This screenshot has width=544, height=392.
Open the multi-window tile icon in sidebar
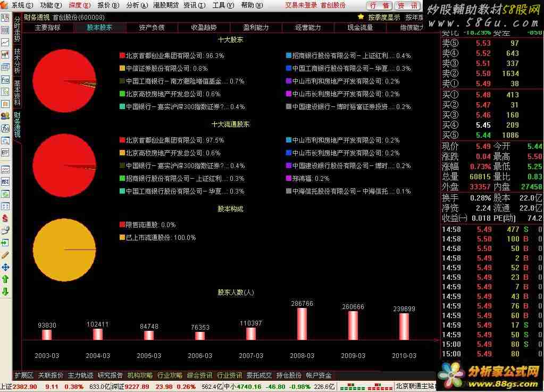pos(5,206)
